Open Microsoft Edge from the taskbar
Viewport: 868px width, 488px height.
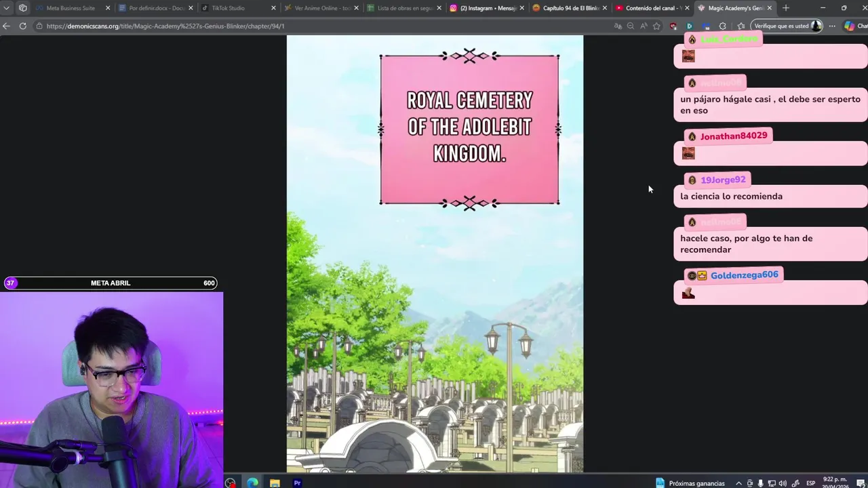(252, 483)
